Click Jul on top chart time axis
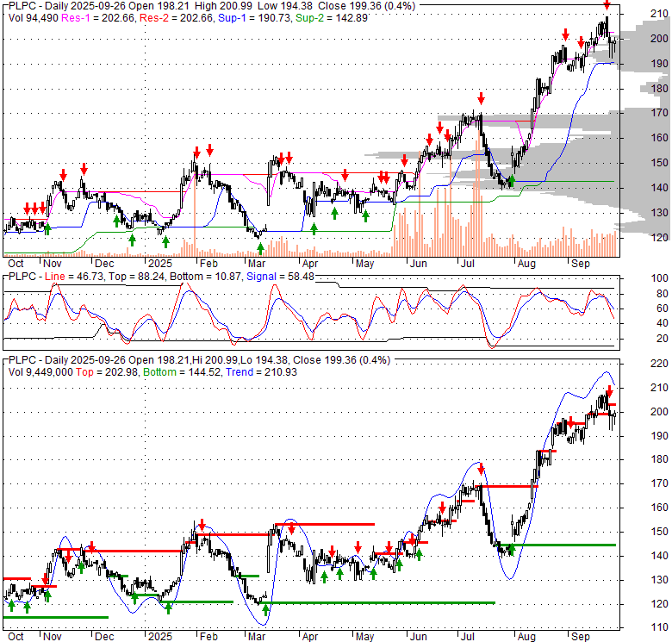 pos(467,264)
